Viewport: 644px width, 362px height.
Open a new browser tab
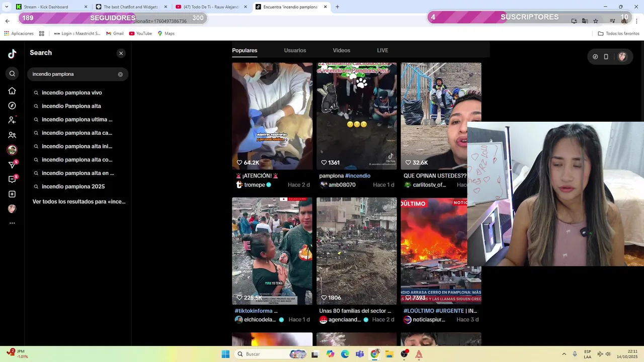point(337,7)
